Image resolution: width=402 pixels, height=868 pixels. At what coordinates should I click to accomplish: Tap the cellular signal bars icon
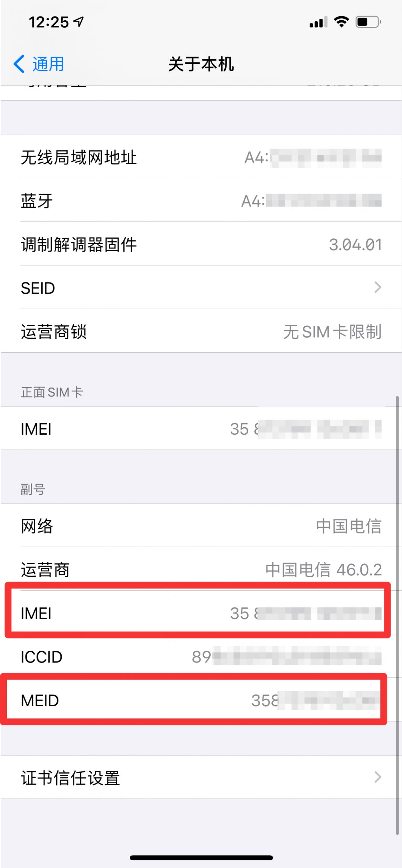click(x=318, y=22)
